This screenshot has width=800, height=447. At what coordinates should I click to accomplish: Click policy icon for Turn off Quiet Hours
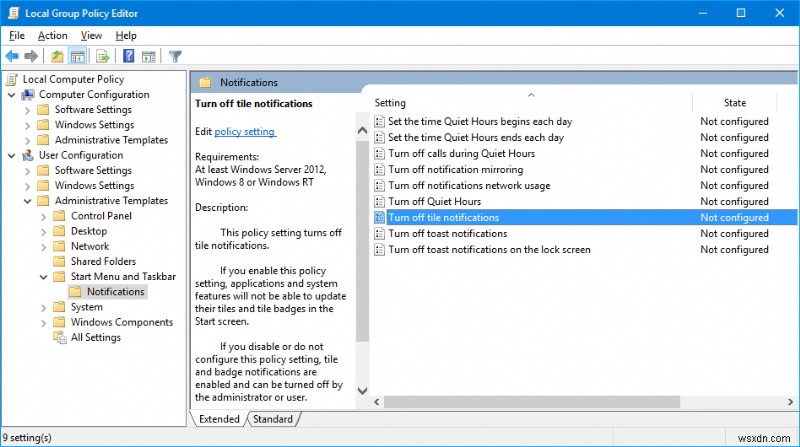379,202
